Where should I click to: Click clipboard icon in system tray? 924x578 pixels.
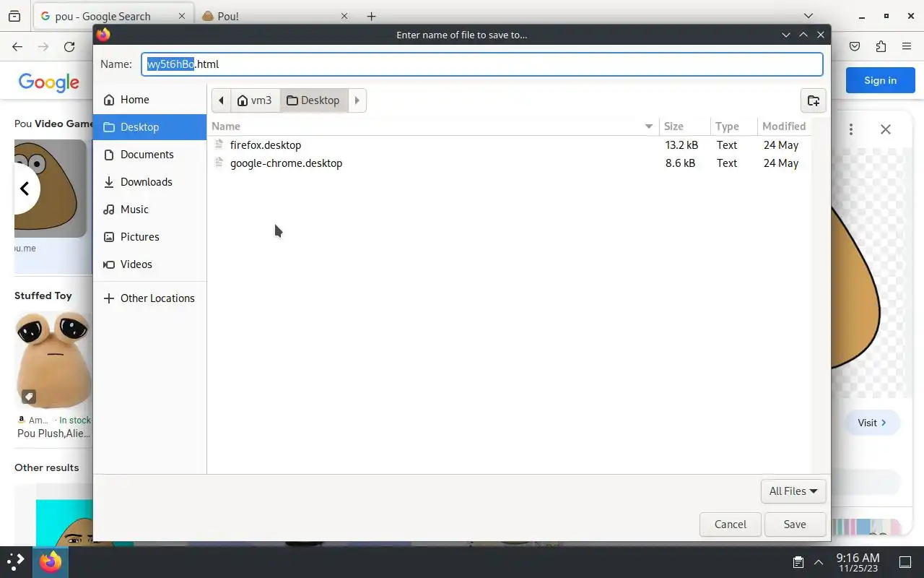coord(798,562)
